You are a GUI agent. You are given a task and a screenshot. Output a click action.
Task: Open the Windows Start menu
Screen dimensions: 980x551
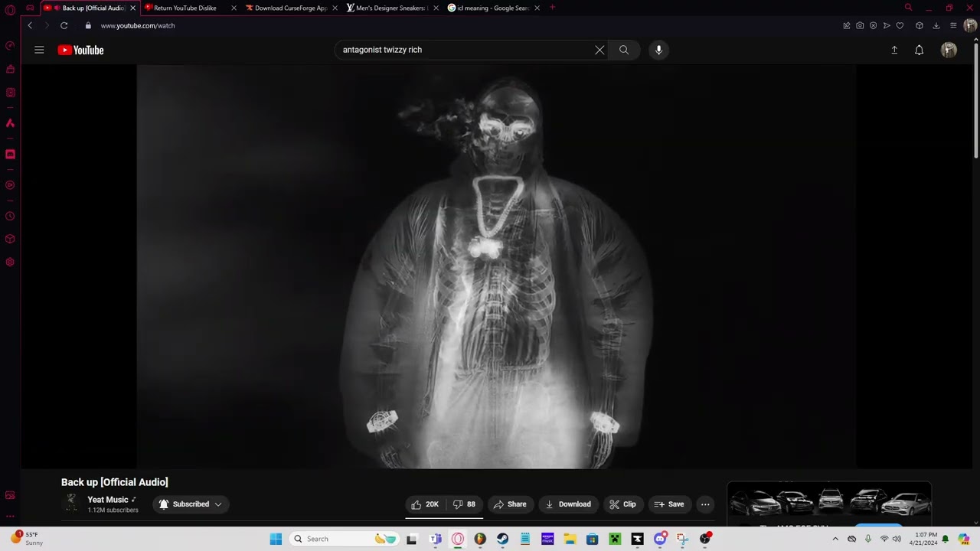click(276, 539)
